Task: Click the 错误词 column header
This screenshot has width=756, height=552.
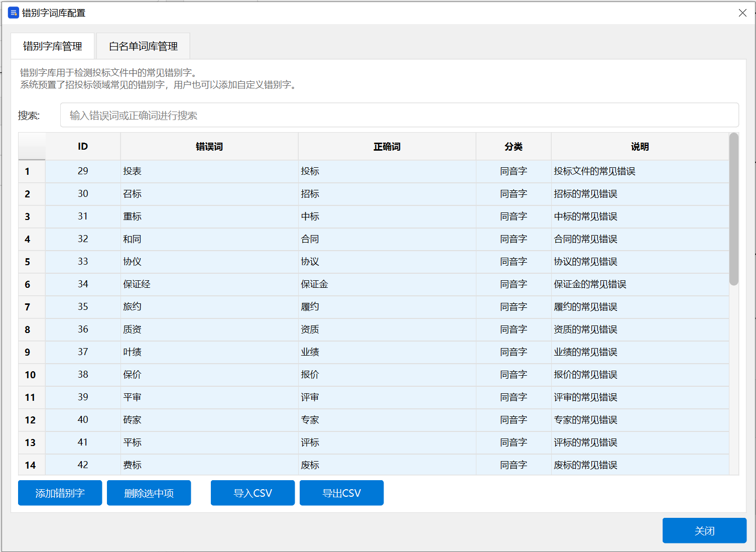Action: [209, 146]
